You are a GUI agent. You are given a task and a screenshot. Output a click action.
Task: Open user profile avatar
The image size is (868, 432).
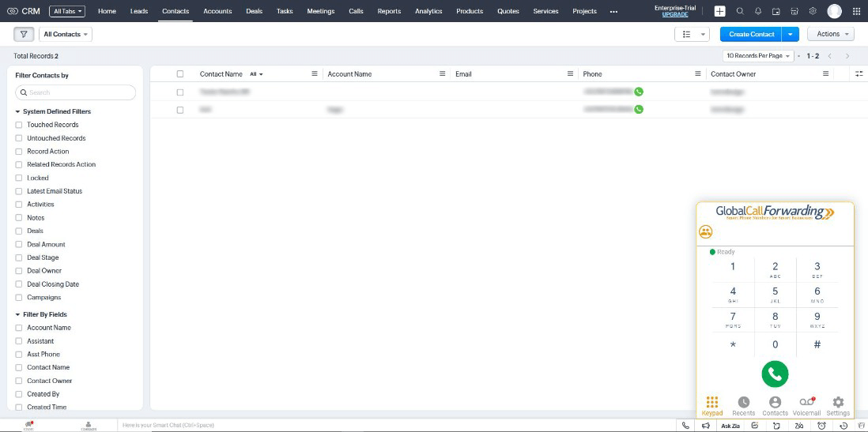click(x=834, y=11)
